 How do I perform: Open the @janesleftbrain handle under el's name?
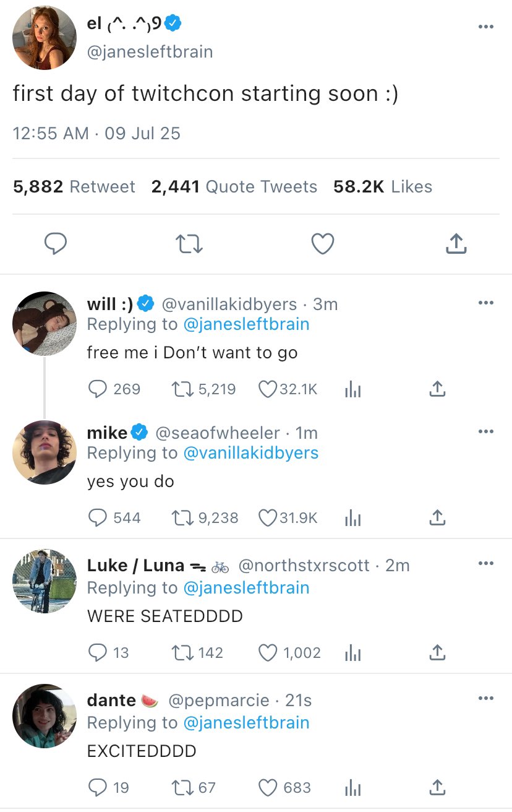pyautogui.click(x=150, y=52)
